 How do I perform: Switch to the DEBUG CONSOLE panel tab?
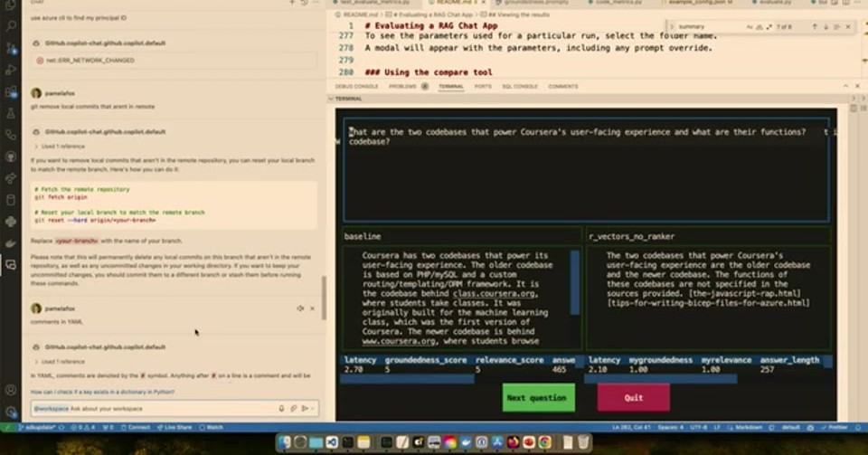pos(356,86)
